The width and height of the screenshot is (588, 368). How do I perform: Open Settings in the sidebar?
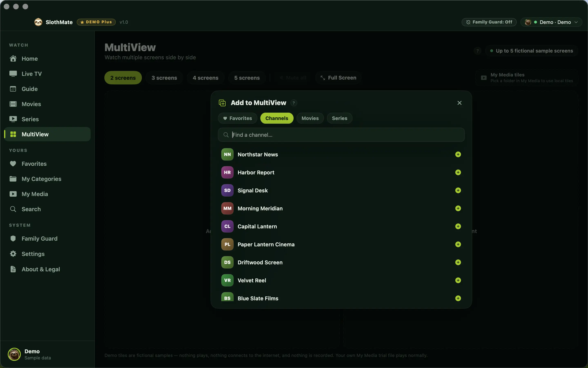pyautogui.click(x=47, y=254)
